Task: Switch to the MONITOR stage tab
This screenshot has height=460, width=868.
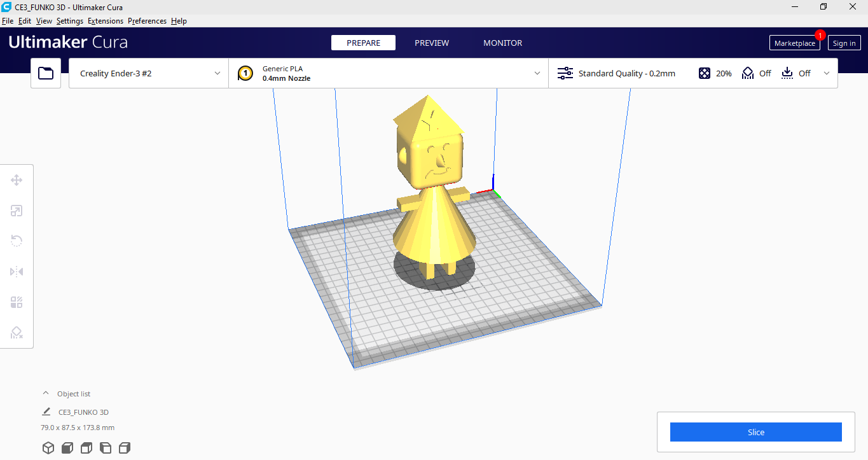Action: pos(502,43)
